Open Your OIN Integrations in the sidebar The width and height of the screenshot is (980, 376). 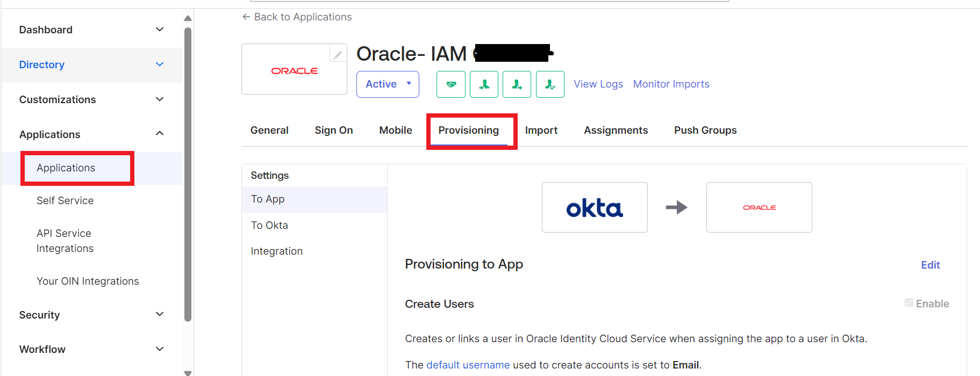tap(88, 281)
